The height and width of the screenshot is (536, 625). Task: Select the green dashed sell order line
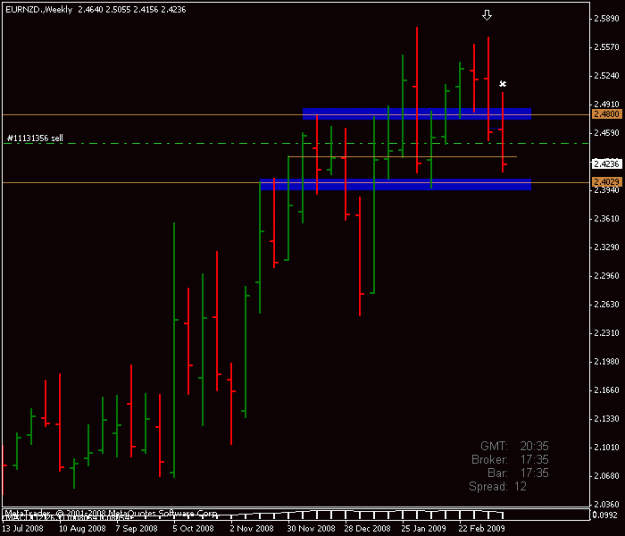(x=295, y=143)
